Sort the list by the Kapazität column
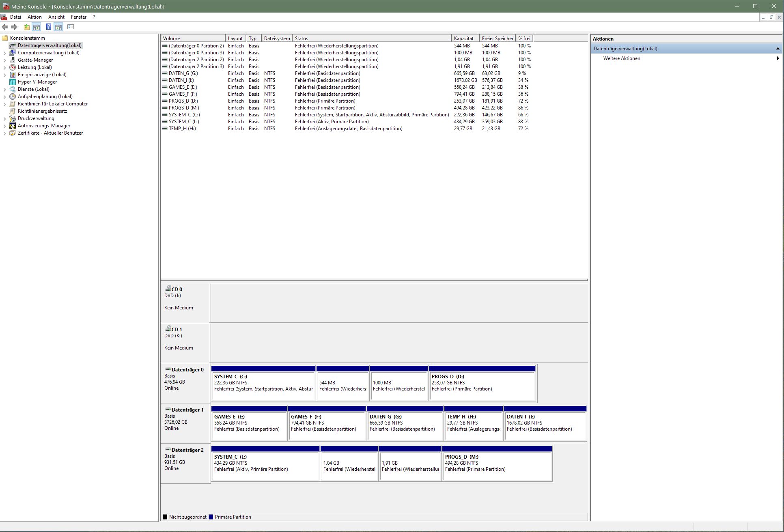Viewport: 784px width, 532px height. (464, 39)
